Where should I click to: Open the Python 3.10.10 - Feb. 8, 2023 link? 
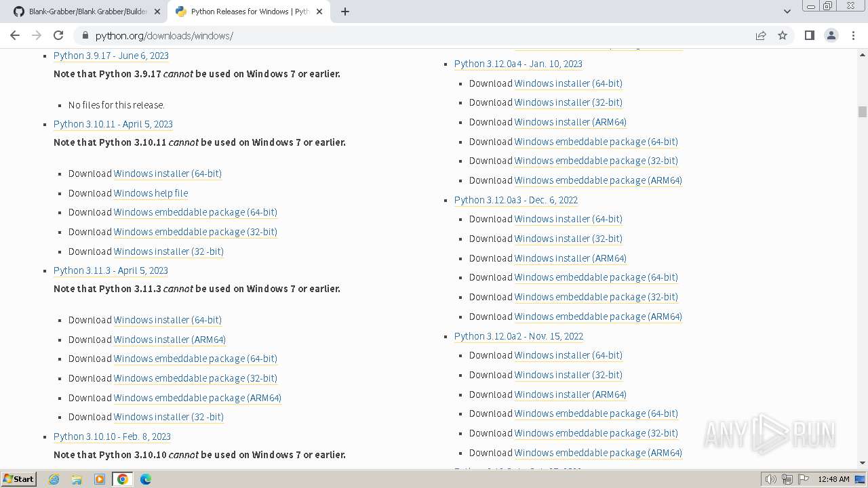(x=112, y=436)
